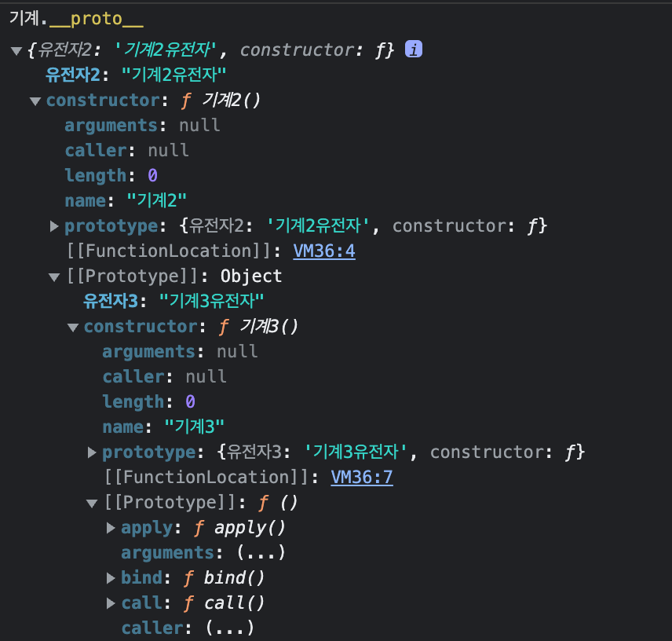The width and height of the screenshot is (672, 641).
Task: Click the [[FunctionLocation]] label next to VM36:4
Action: [x=170, y=251]
